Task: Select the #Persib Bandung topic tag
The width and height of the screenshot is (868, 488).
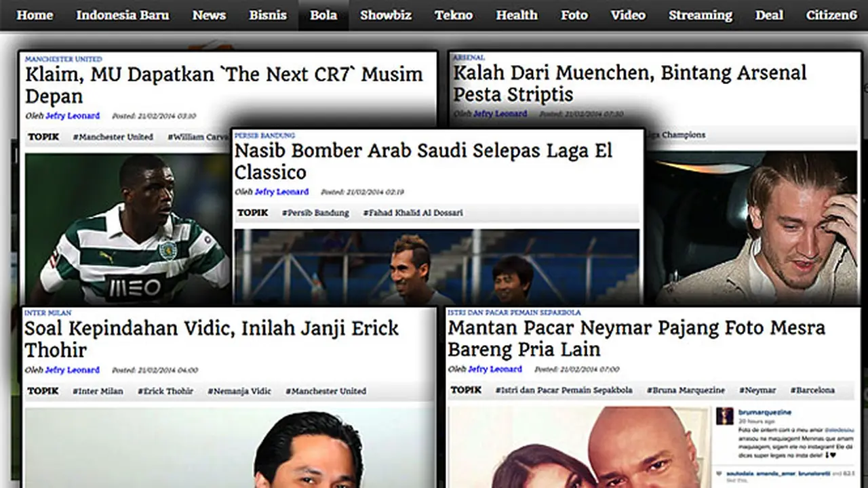Action: 315,213
